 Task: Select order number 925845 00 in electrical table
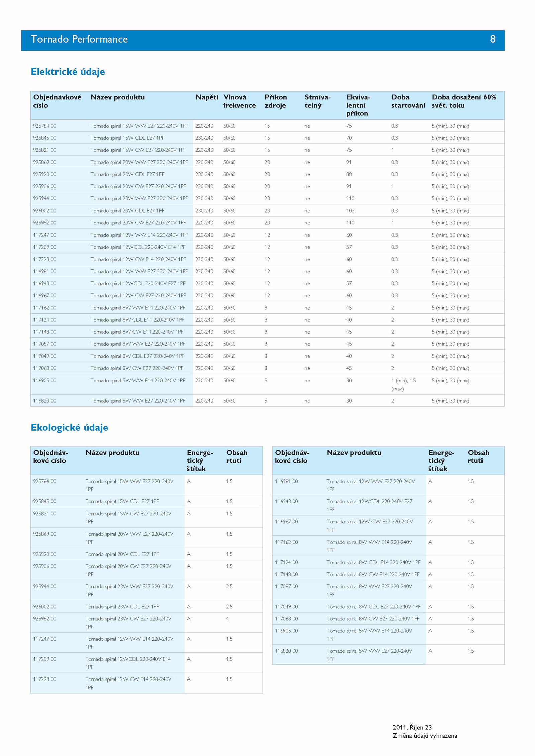(44, 138)
